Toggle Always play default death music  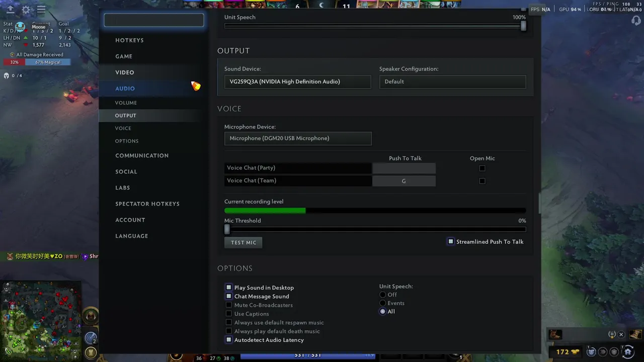point(228,331)
